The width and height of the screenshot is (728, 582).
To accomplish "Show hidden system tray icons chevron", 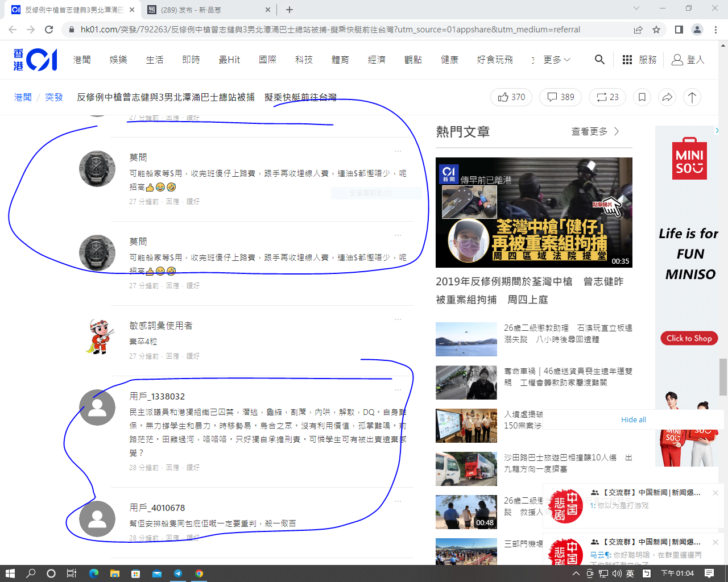I will click(x=576, y=573).
